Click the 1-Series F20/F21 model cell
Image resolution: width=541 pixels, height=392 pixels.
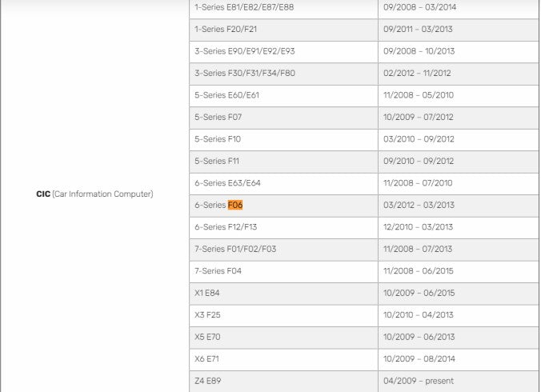coord(226,30)
